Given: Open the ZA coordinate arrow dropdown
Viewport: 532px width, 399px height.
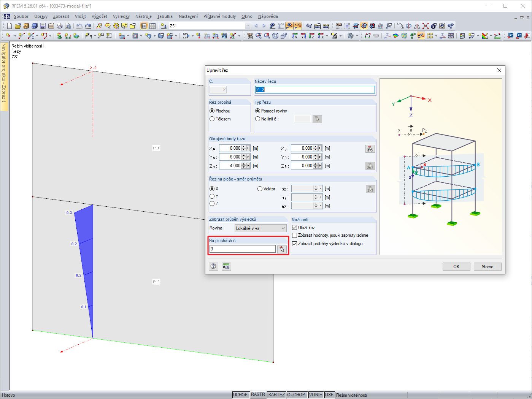Looking at the screenshot, I should 248,166.
